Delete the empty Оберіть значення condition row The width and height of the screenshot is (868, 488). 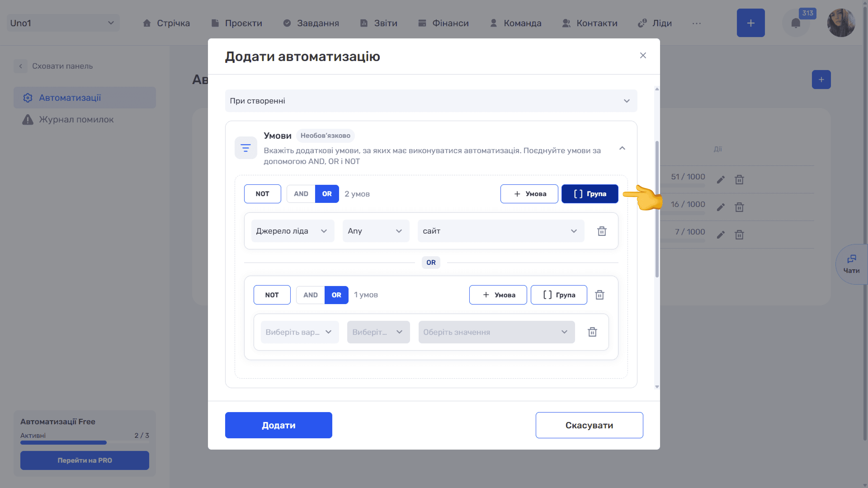click(x=592, y=332)
